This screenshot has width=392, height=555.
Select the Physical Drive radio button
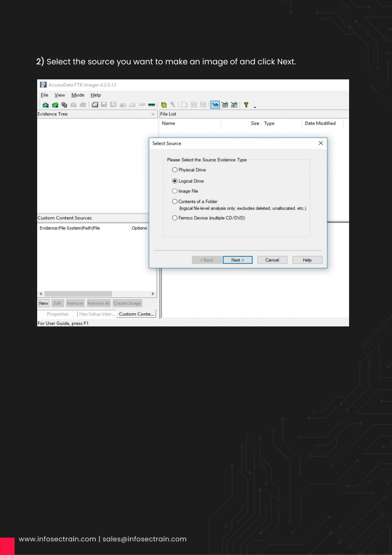(175, 170)
